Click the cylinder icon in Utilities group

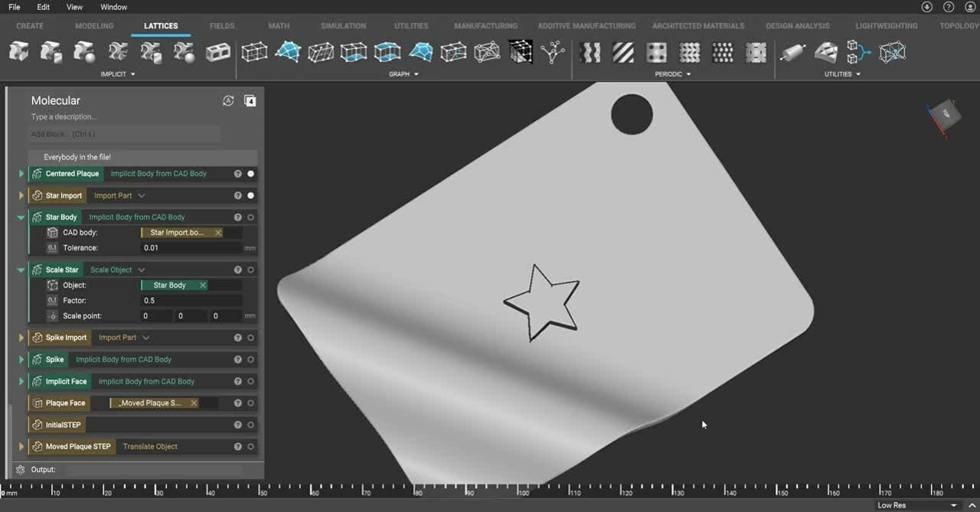(792, 52)
